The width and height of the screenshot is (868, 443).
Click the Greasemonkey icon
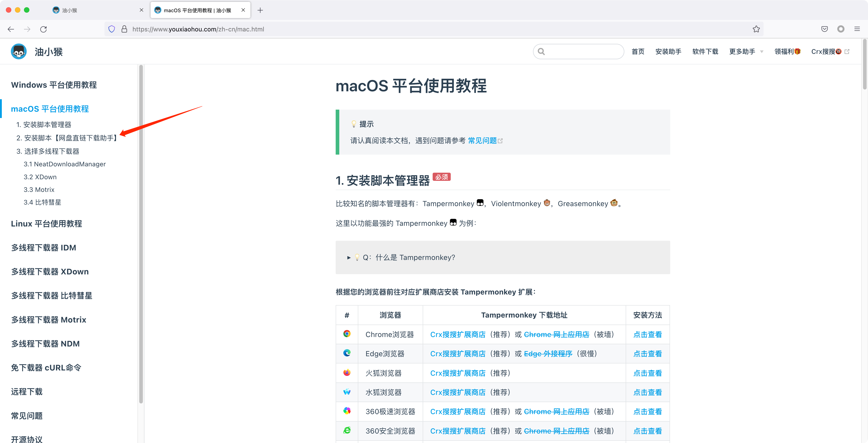[x=614, y=203]
